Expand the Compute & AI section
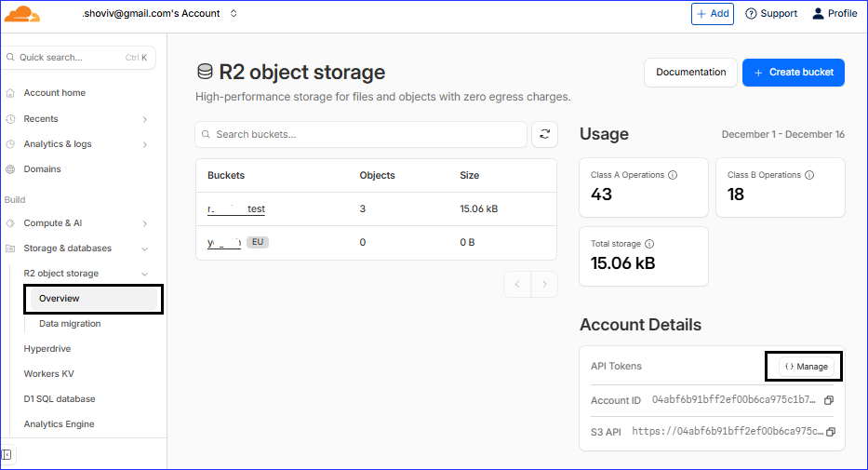This screenshot has height=470, width=868. (x=144, y=223)
